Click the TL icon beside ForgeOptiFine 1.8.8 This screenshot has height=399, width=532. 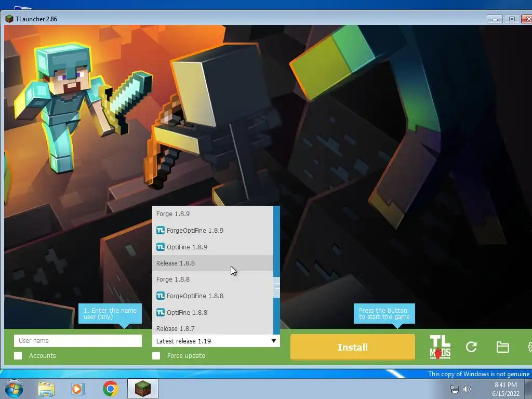[x=161, y=296]
